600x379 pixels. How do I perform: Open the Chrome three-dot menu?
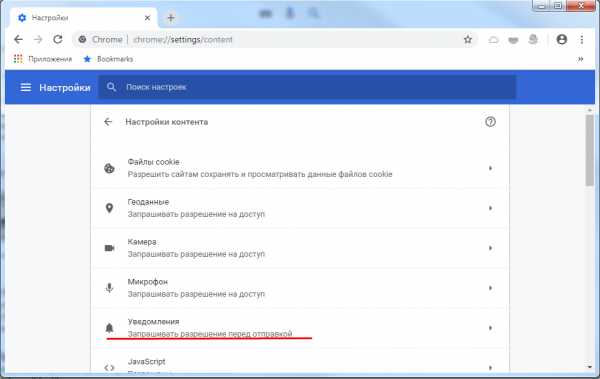point(582,39)
